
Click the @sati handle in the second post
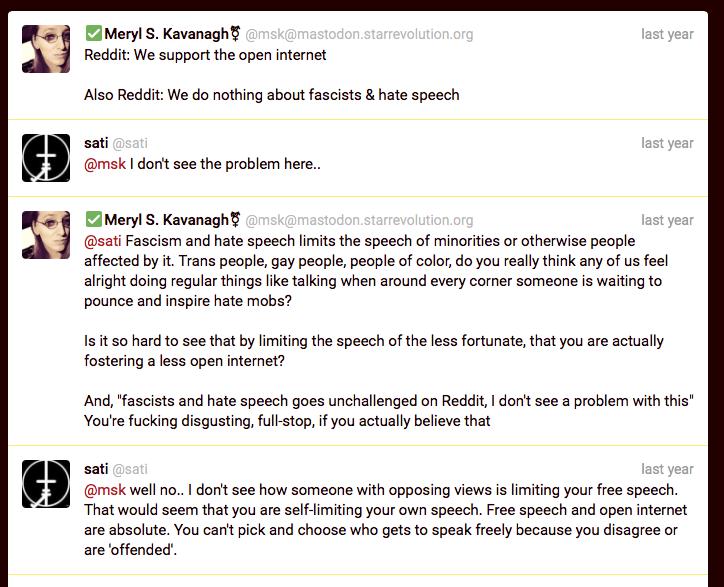(130, 144)
